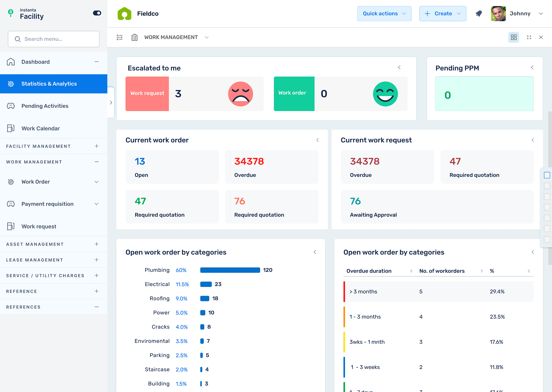Go to Work Calendar in sidebar
This screenshot has width=552, height=392.
click(x=41, y=128)
